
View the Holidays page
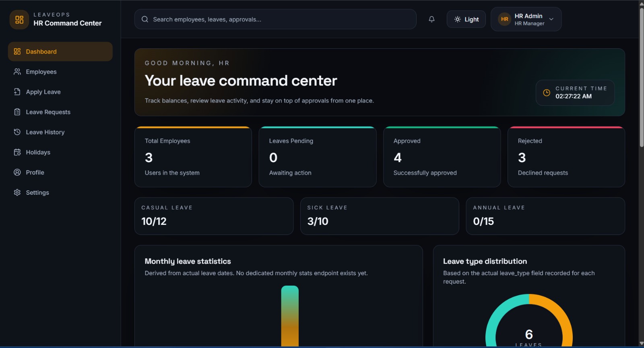(x=60, y=152)
